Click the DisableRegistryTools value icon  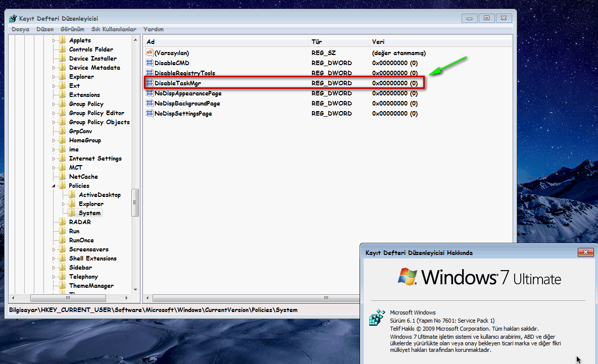(x=149, y=73)
